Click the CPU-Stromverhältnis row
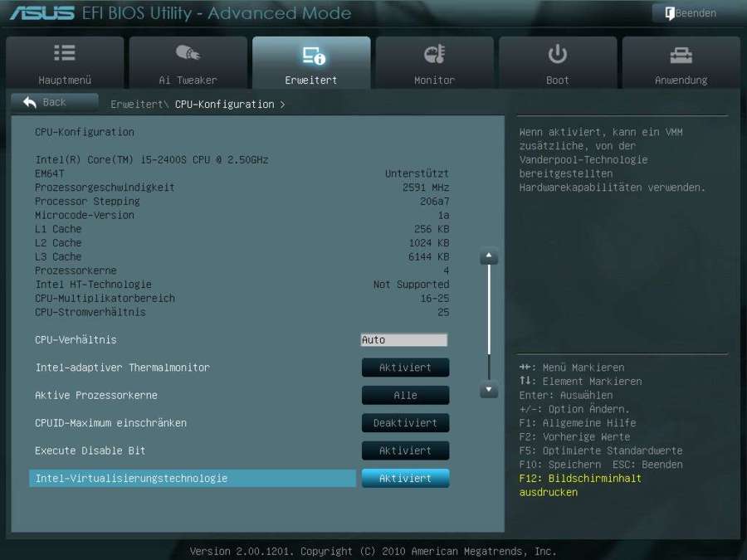 [242, 312]
